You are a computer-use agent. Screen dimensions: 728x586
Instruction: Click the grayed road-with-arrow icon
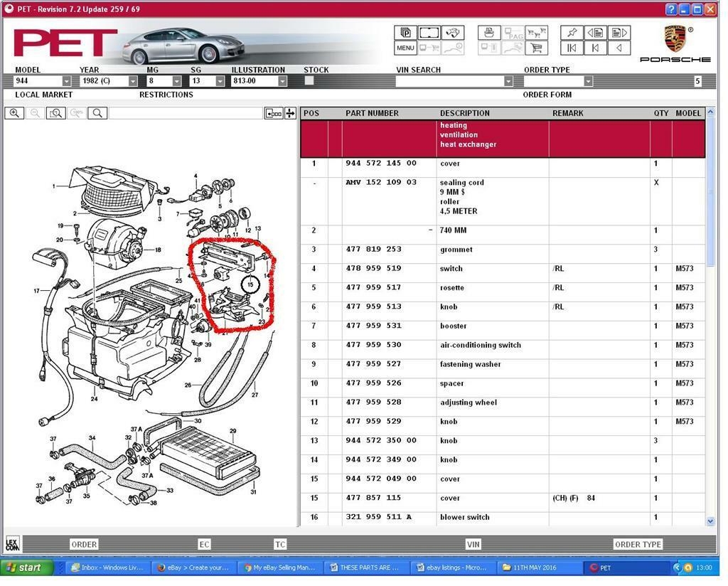pos(513,48)
